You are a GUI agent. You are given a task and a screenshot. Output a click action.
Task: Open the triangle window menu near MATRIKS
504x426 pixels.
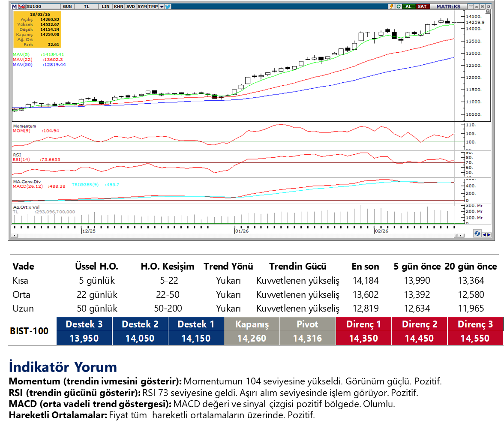click(x=471, y=6)
